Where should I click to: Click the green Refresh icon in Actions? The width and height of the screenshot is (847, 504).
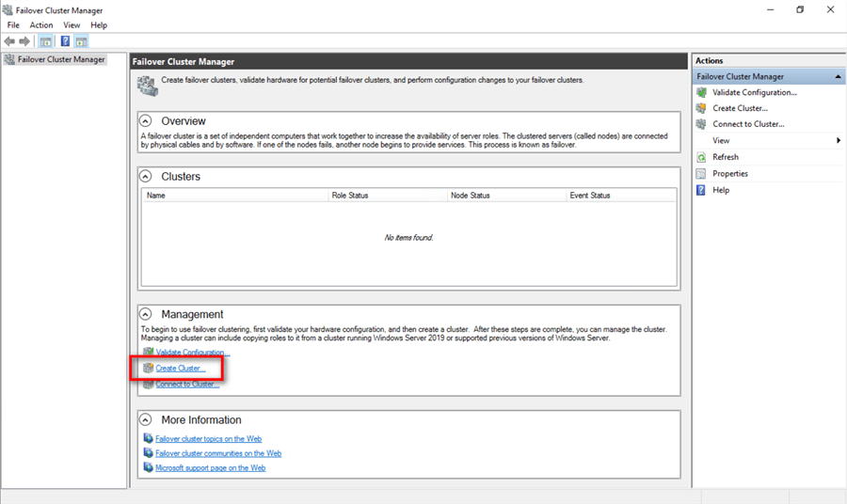[x=701, y=157]
